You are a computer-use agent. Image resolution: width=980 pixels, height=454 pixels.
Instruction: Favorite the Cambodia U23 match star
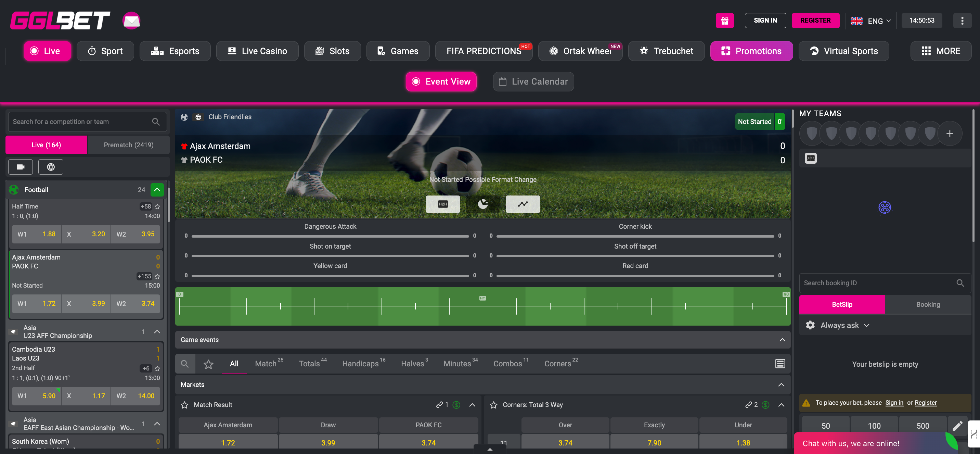tap(157, 368)
